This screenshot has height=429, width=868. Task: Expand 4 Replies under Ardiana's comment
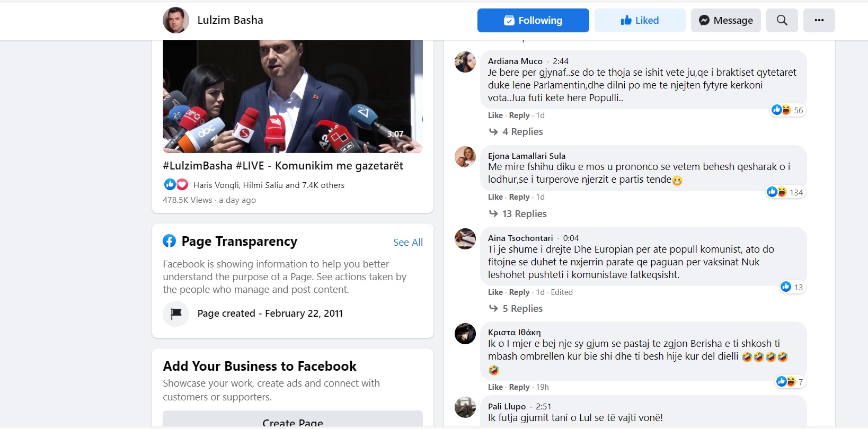pos(522,132)
